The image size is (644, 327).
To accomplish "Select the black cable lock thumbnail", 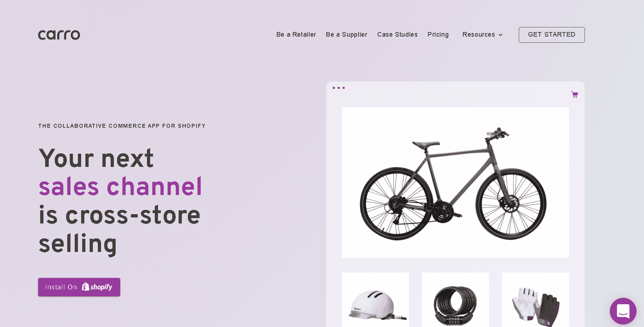I will click(455, 300).
